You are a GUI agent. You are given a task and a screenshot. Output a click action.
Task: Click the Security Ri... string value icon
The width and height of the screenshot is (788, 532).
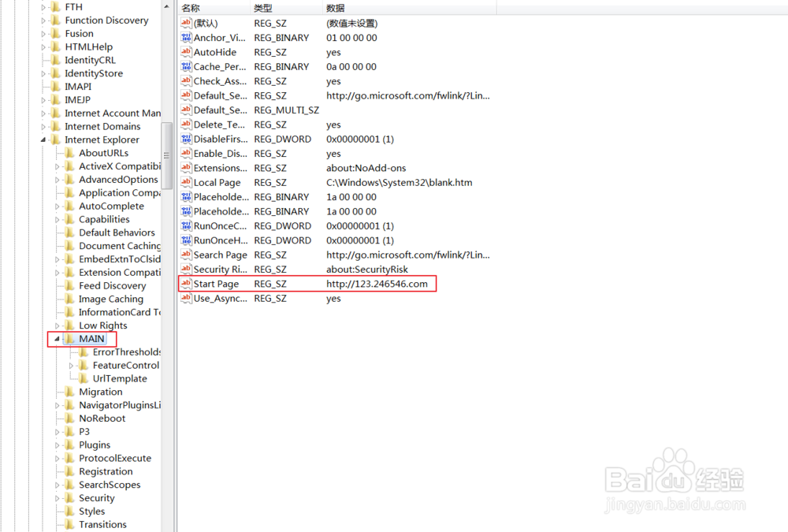pos(186,269)
